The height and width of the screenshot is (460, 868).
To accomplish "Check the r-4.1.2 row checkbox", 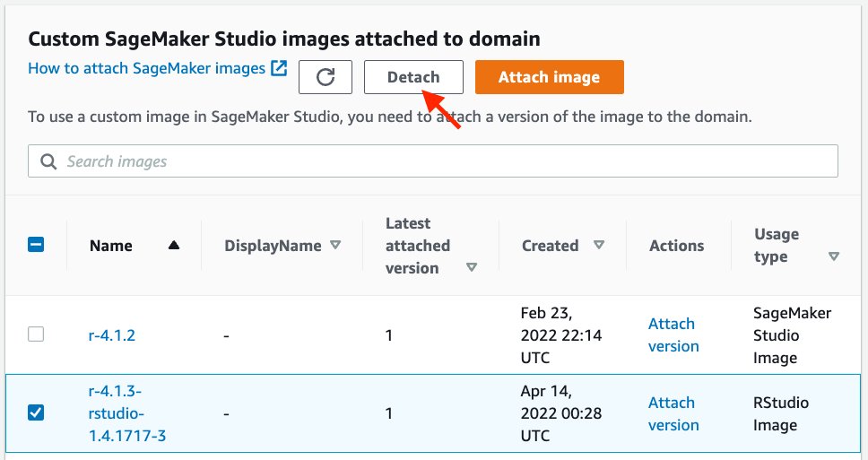I will click(36, 334).
